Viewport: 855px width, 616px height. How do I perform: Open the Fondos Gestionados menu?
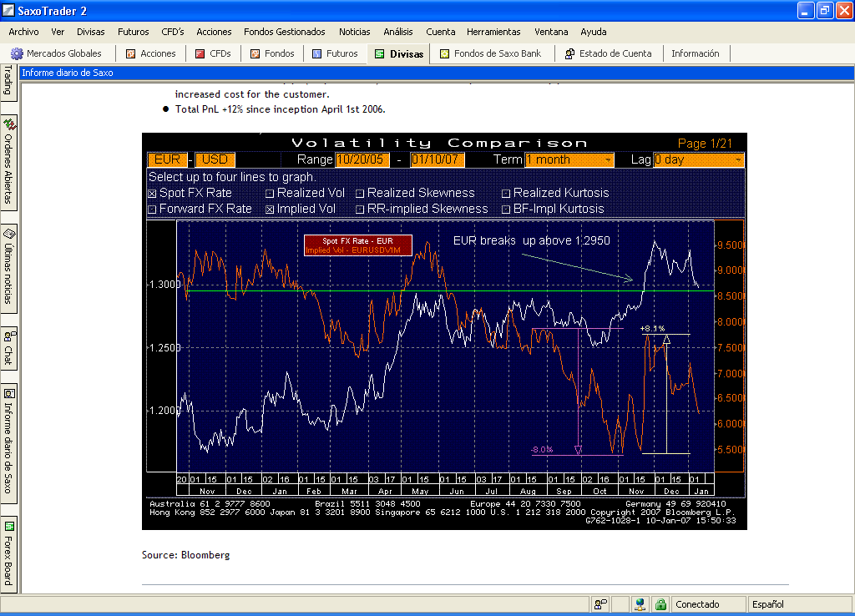(284, 32)
